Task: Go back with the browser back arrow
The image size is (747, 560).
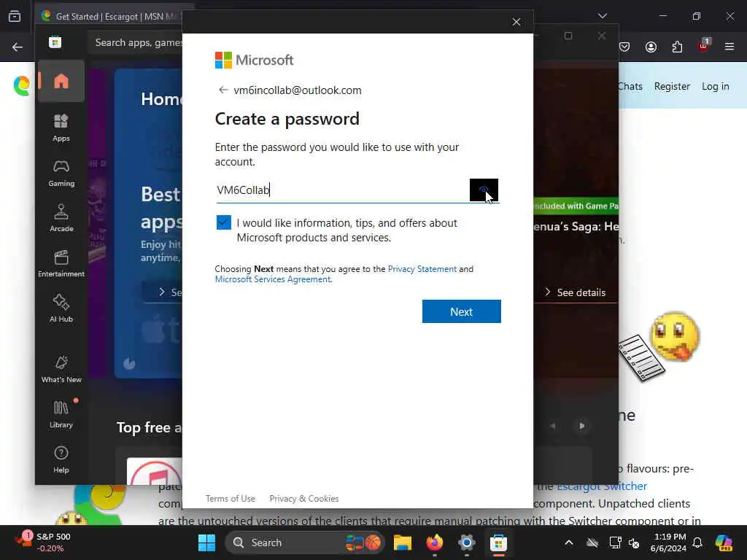Action: 18,47
